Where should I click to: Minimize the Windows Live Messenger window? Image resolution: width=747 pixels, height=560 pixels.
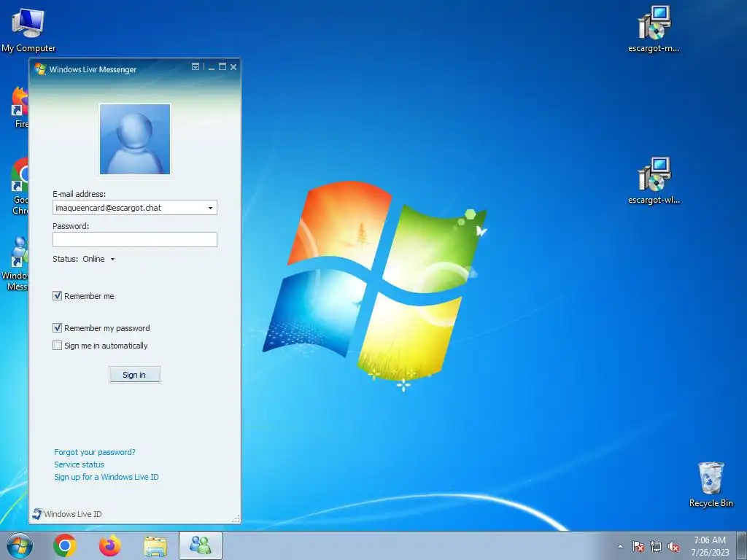pyautogui.click(x=211, y=67)
